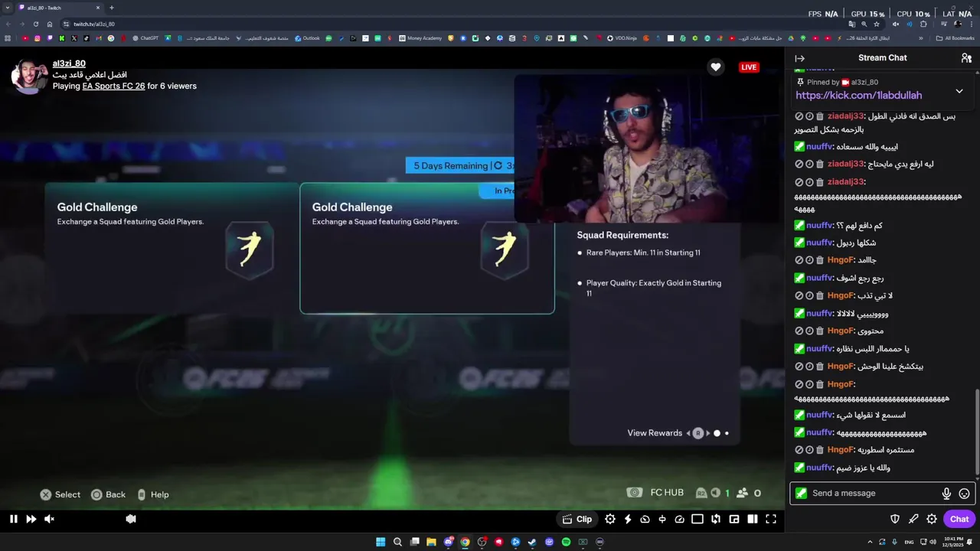Unmute the stream volume speaker icon

tap(49, 519)
